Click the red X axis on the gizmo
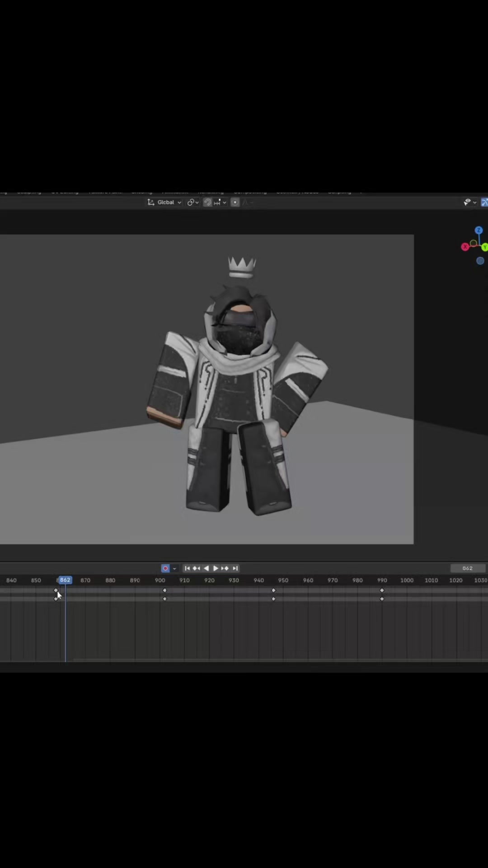The width and height of the screenshot is (488, 868). (465, 247)
